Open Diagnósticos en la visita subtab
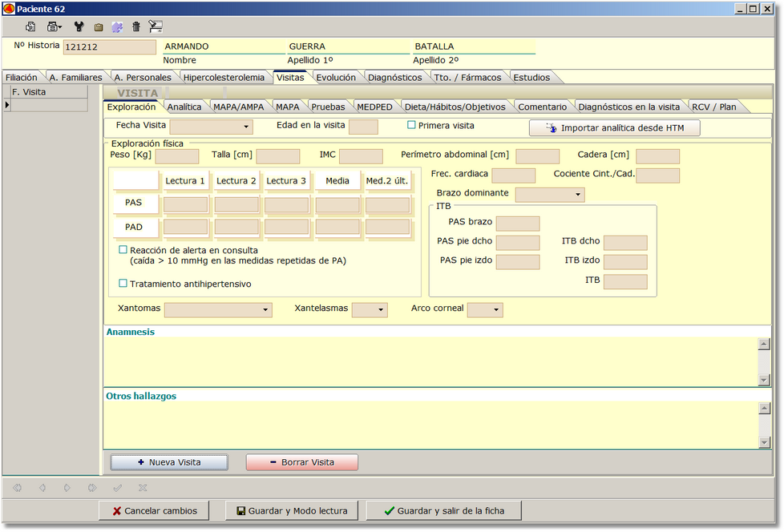This screenshot has width=784, height=532. coord(629,107)
